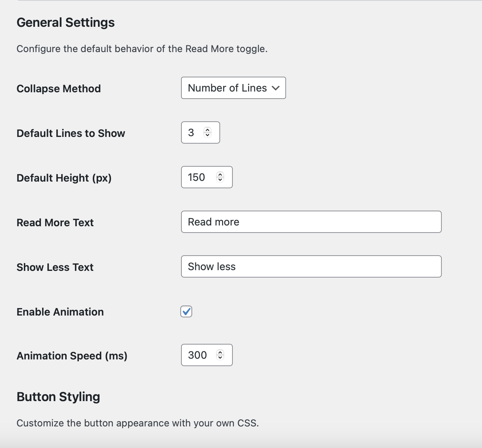Image resolution: width=482 pixels, height=448 pixels.
Task: Click the Enable Animation label
Action: (60, 312)
